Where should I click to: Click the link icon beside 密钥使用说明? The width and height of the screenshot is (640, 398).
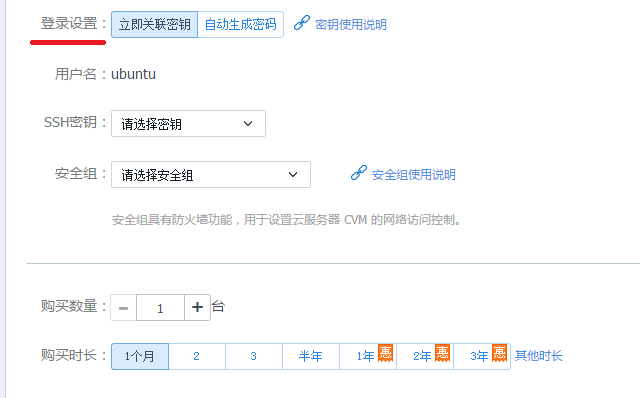302,23
